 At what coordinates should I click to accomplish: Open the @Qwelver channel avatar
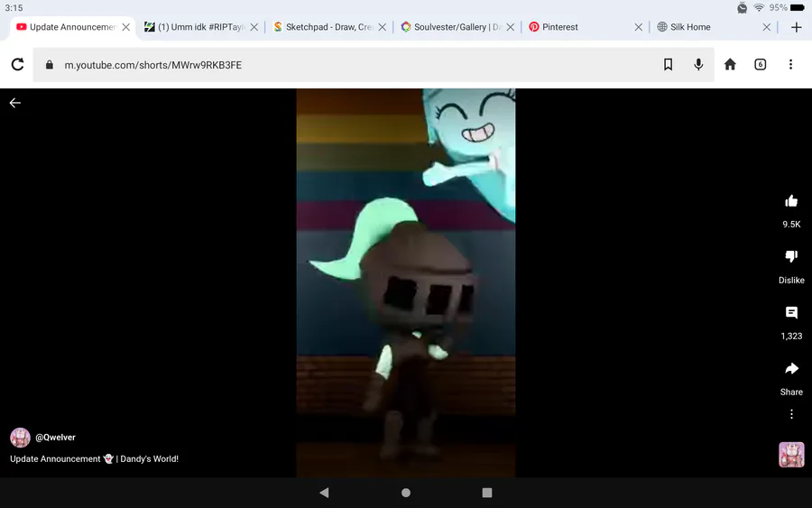pyautogui.click(x=20, y=437)
